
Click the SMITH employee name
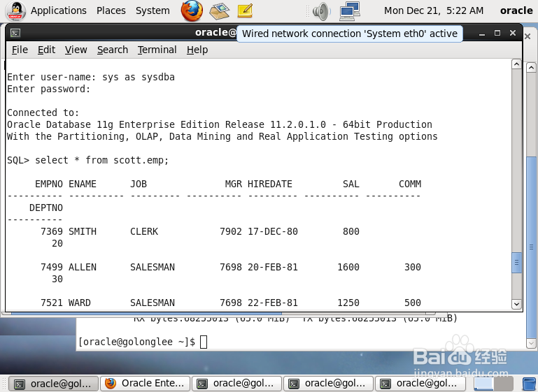[x=83, y=231]
